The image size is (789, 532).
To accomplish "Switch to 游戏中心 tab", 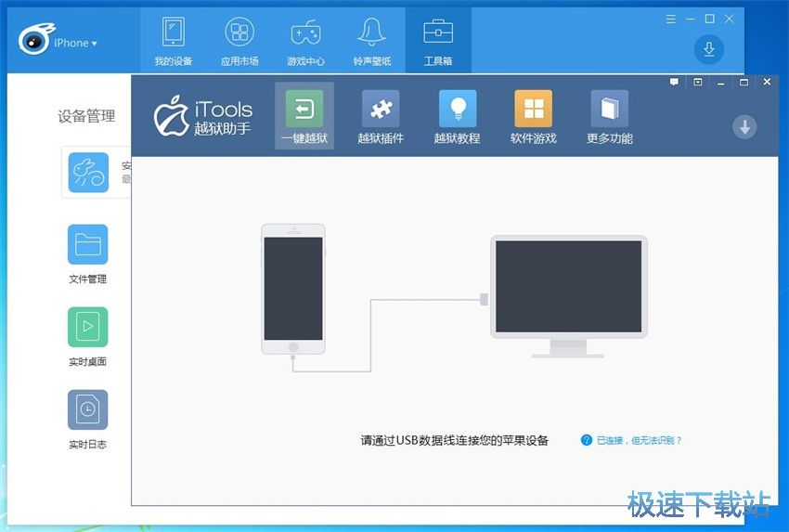I will click(305, 42).
